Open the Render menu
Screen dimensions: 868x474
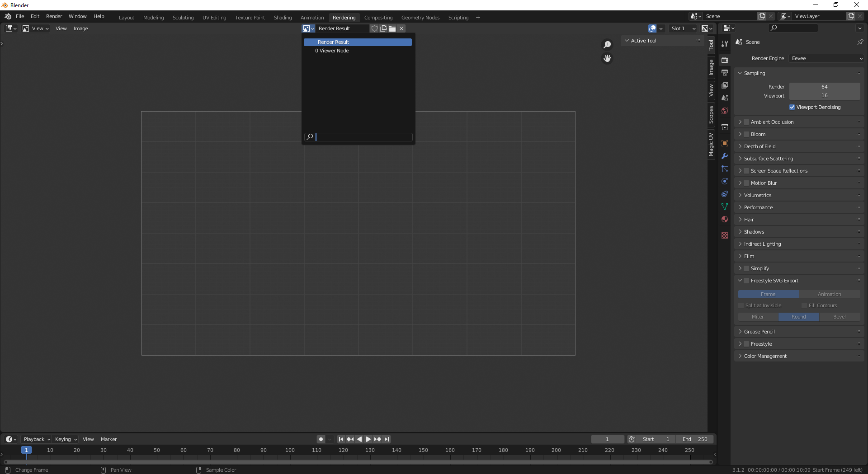tap(54, 16)
